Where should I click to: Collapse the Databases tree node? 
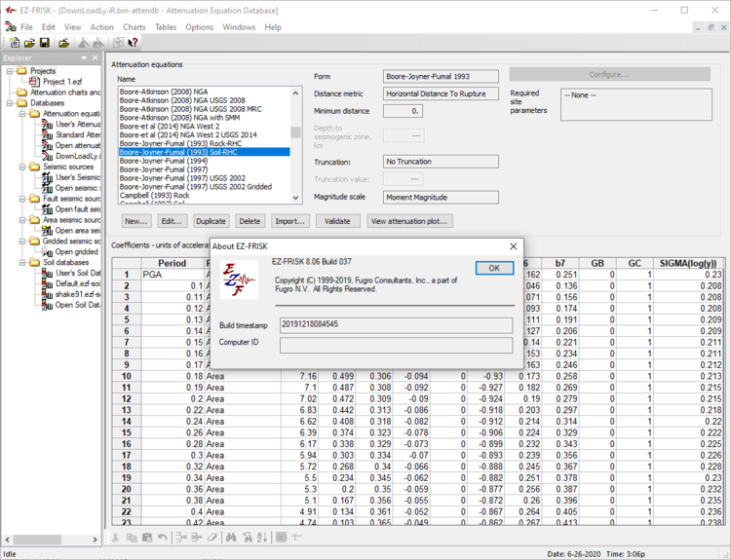click(9, 103)
